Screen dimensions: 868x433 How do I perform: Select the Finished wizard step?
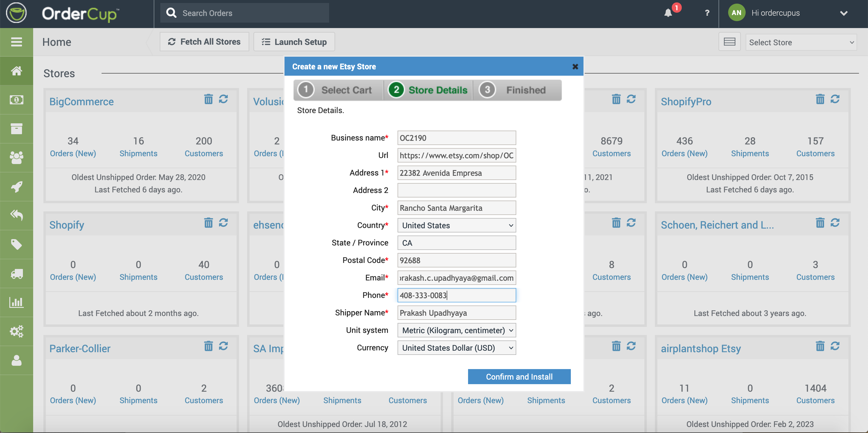pyautogui.click(x=517, y=90)
